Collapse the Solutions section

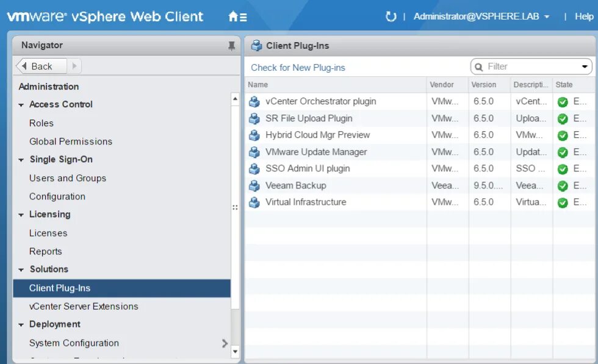21,270
